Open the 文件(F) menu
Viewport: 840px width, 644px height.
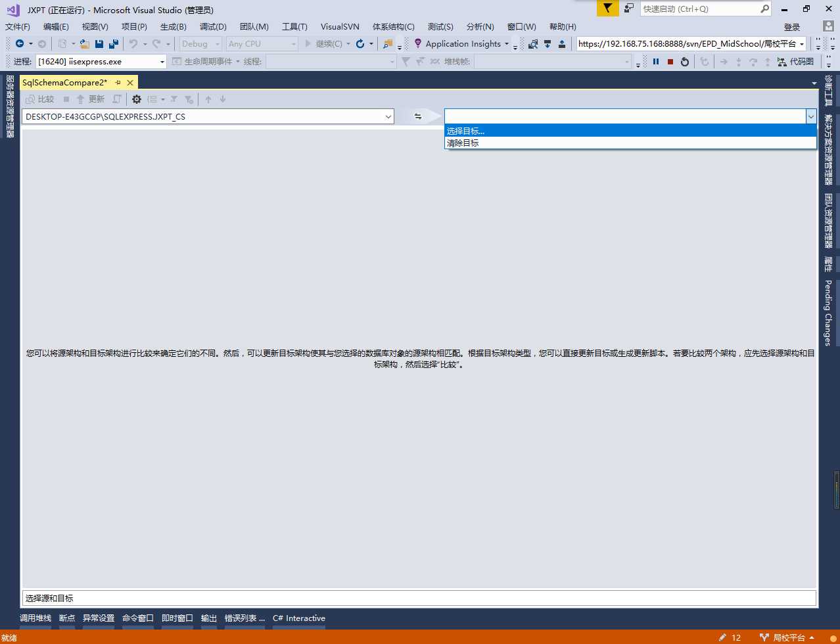coord(18,27)
